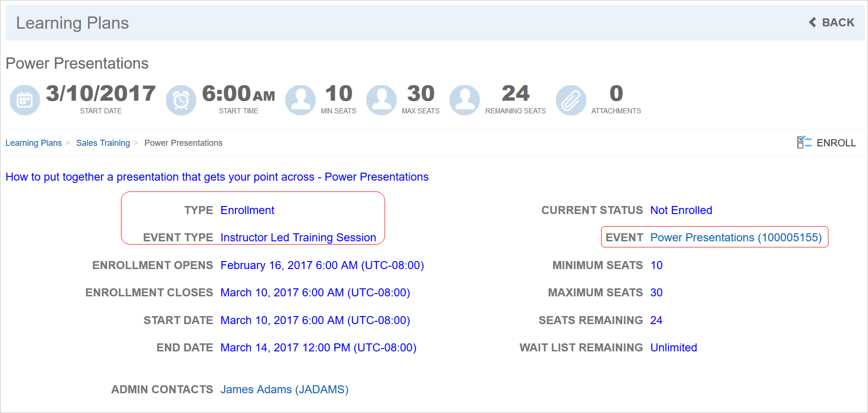Click the alarm clock Start Time icon

(x=181, y=100)
